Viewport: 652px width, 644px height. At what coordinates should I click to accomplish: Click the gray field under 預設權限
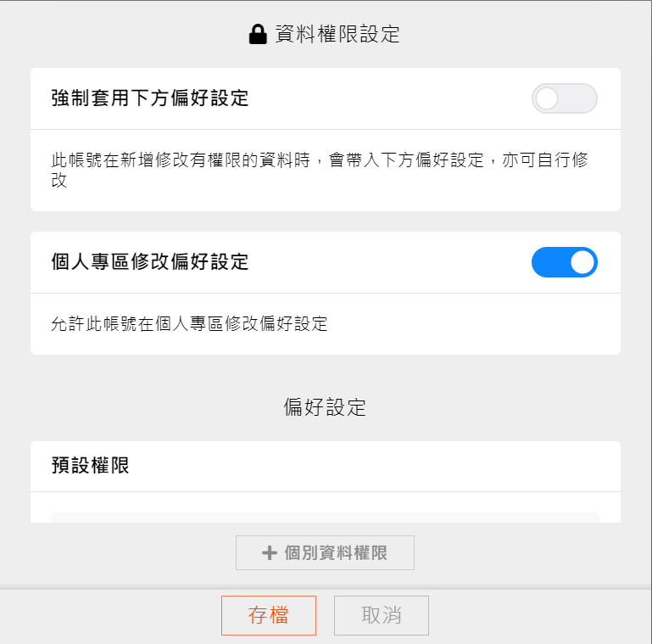click(325, 517)
